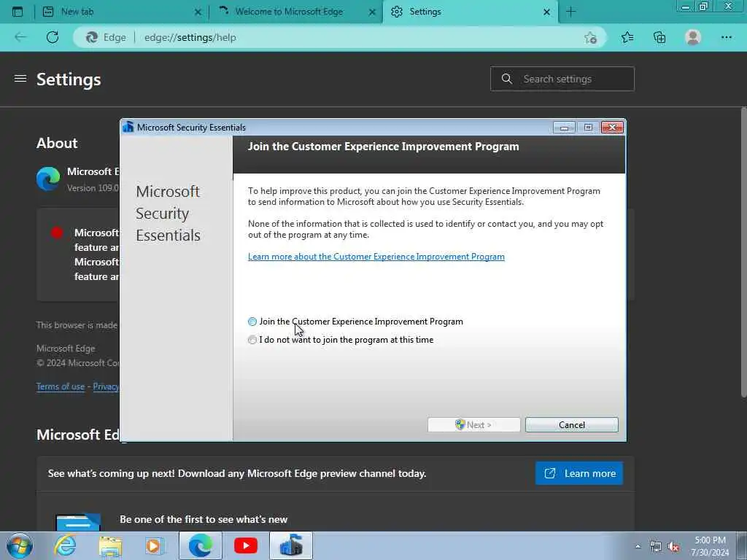
Task: Open the Windows Start button
Action: pyautogui.click(x=20, y=545)
